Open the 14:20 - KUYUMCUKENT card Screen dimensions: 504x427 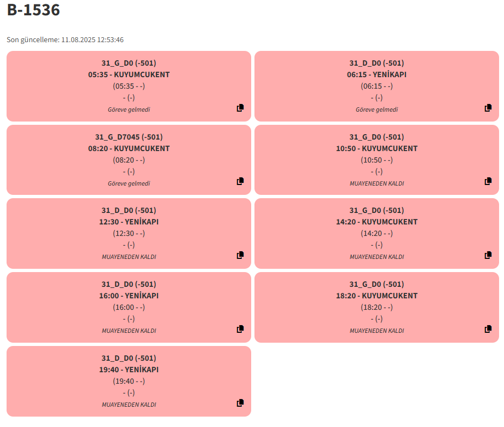pos(376,233)
